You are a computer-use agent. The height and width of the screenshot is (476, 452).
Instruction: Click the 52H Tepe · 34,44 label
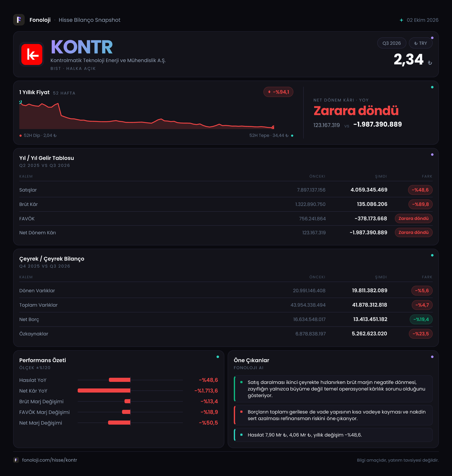(269, 135)
